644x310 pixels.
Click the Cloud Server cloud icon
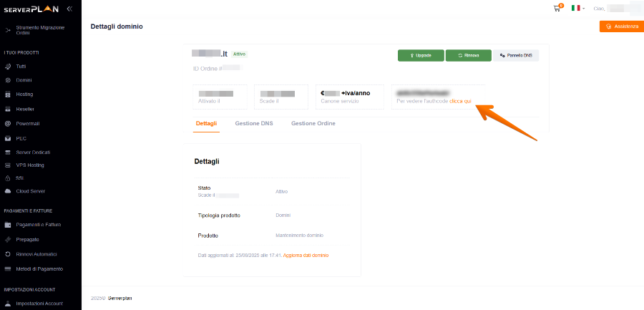(8, 191)
